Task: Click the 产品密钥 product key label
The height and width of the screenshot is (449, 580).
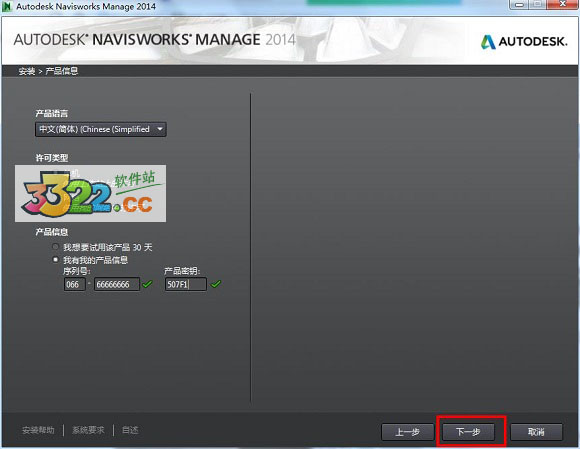Action: pos(182,271)
